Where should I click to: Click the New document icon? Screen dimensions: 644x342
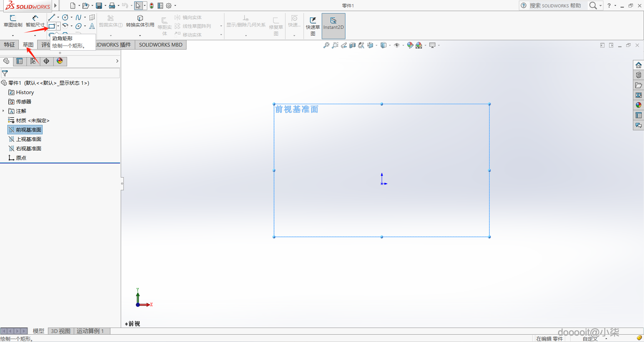(73, 6)
